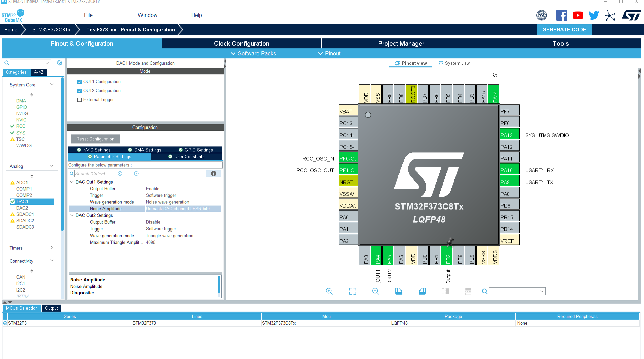Expand the Timers category
The height and width of the screenshot is (359, 644).
tap(51, 248)
